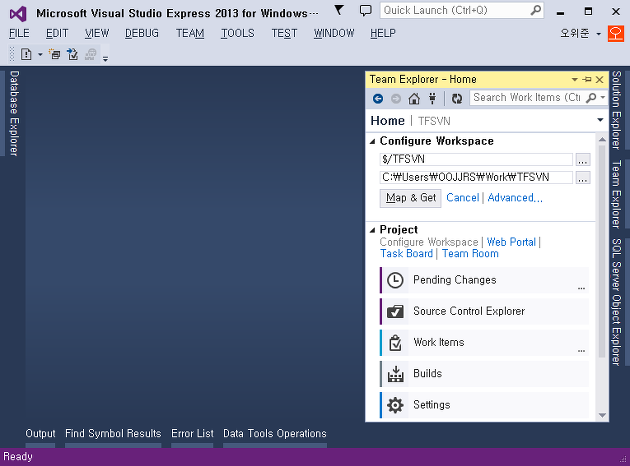The width and height of the screenshot is (630, 466).
Task: Click the Team Explorer forward arrow
Action: click(x=396, y=98)
